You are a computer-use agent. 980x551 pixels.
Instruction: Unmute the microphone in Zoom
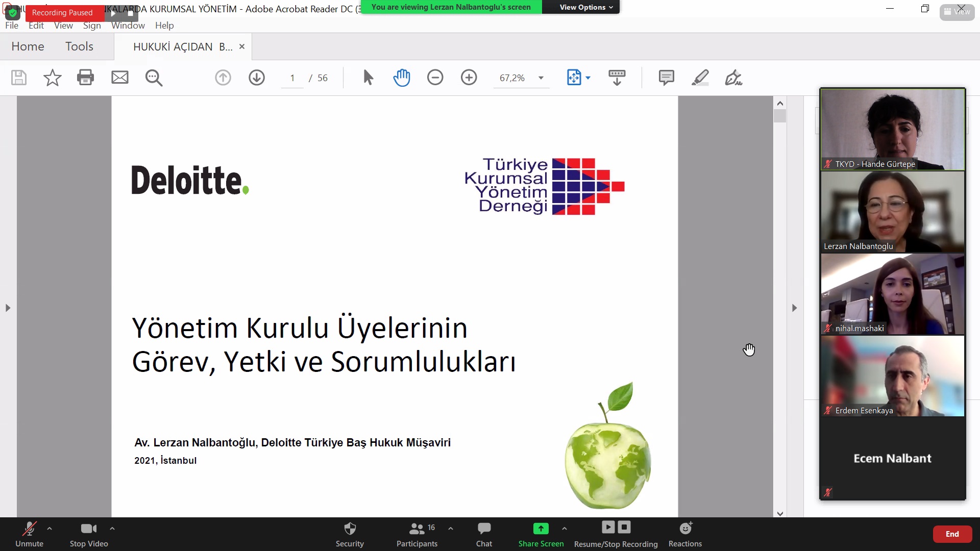click(29, 534)
